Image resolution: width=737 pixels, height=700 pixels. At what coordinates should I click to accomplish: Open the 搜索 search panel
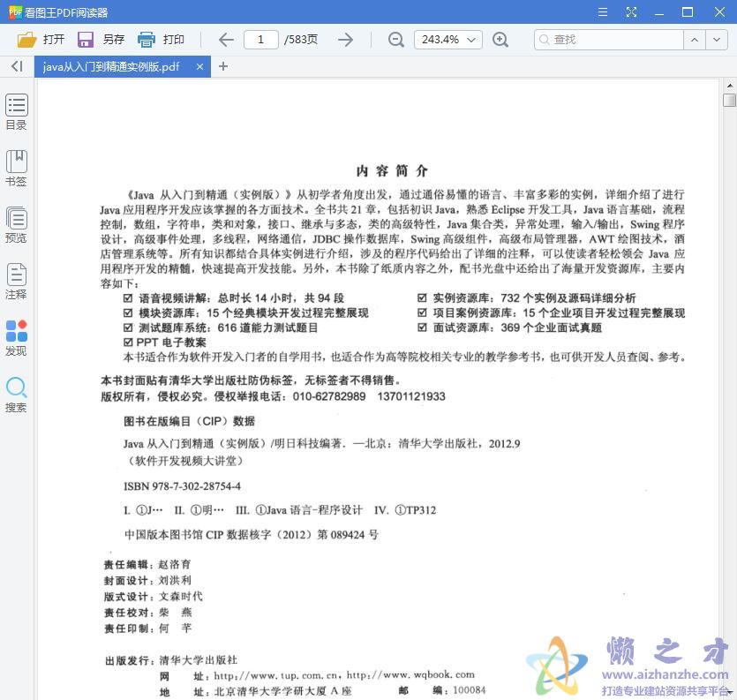tap(16, 394)
